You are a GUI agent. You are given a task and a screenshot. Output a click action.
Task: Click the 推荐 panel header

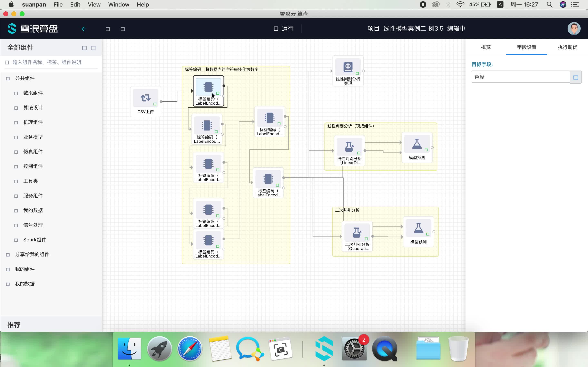tap(14, 325)
